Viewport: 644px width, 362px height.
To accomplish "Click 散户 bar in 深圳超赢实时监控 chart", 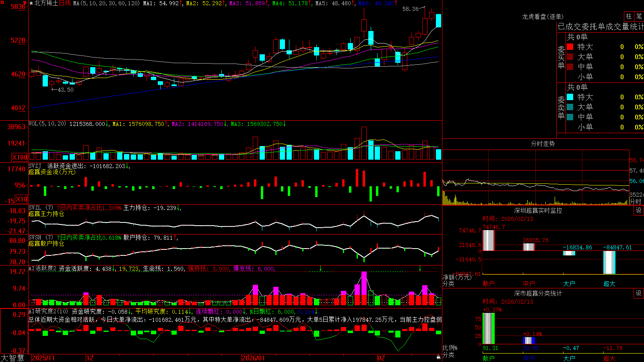I will point(489,241).
